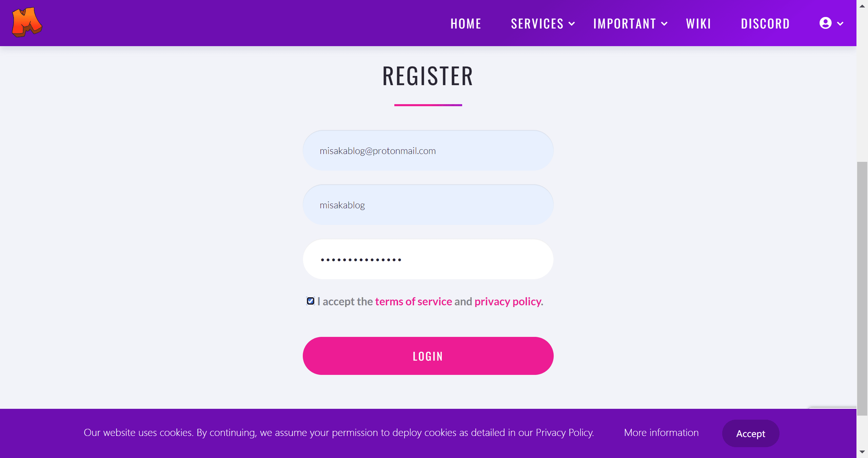Click the page scrollbar down arrow
Screen dimensions: 868x458
tap(862, 452)
